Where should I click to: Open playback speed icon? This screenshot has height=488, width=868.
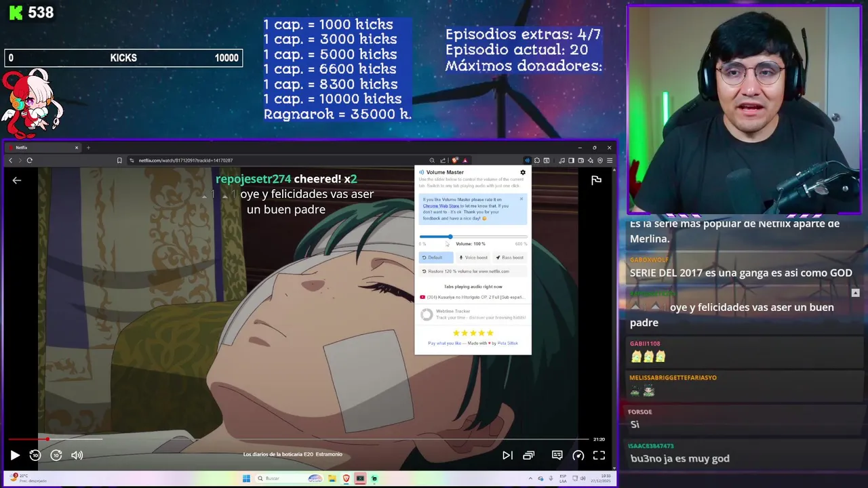578,455
